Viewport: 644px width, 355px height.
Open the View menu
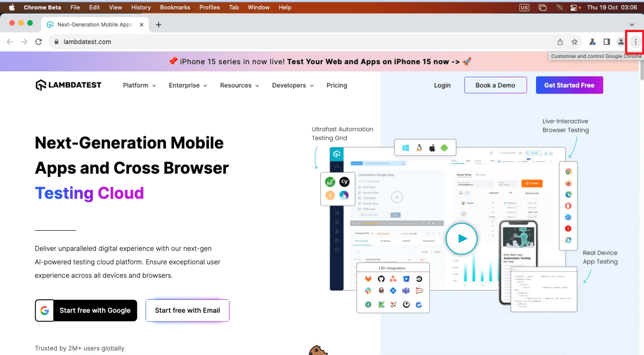point(116,7)
